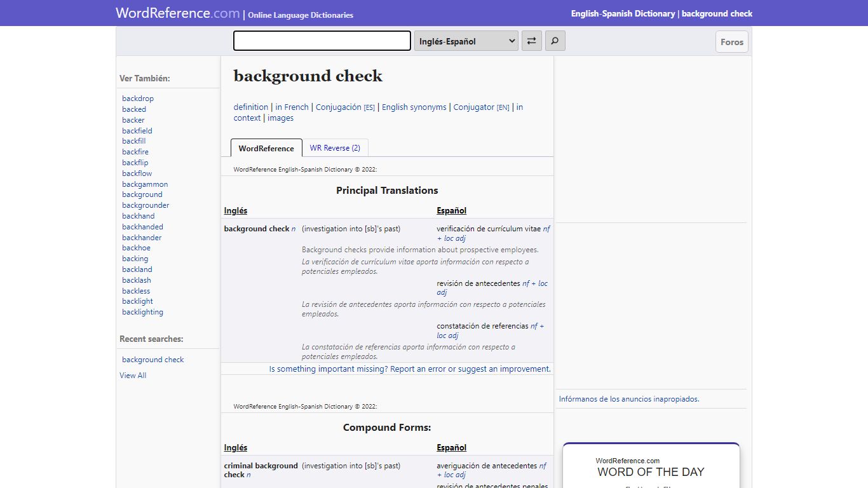
Task: Open the backfield entry
Action: (x=137, y=131)
